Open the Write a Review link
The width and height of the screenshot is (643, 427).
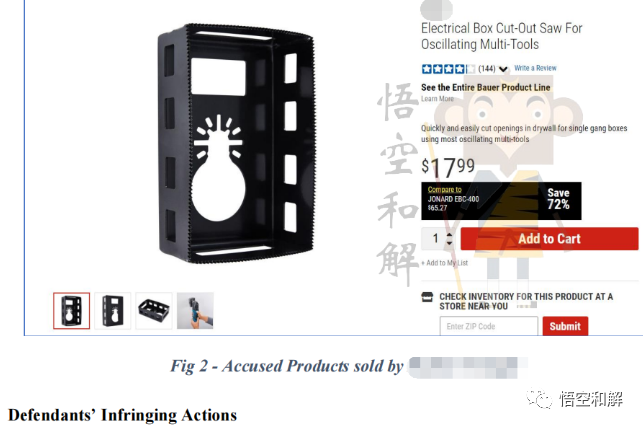535,68
